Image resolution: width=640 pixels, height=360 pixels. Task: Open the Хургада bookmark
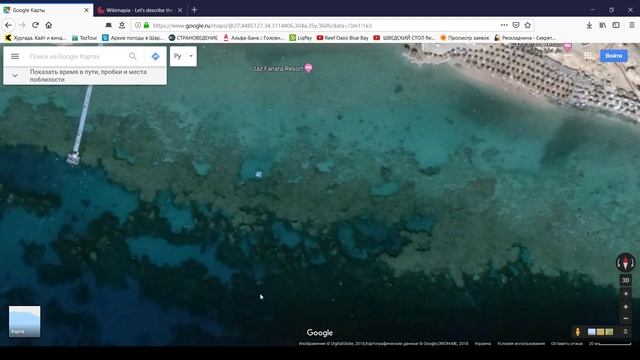point(35,38)
